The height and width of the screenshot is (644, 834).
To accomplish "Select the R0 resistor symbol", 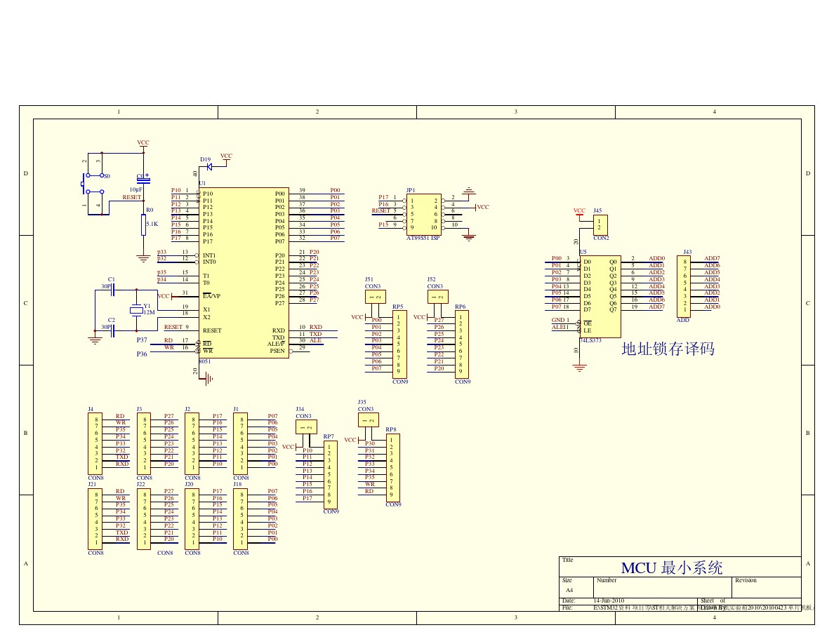I will pos(144,224).
